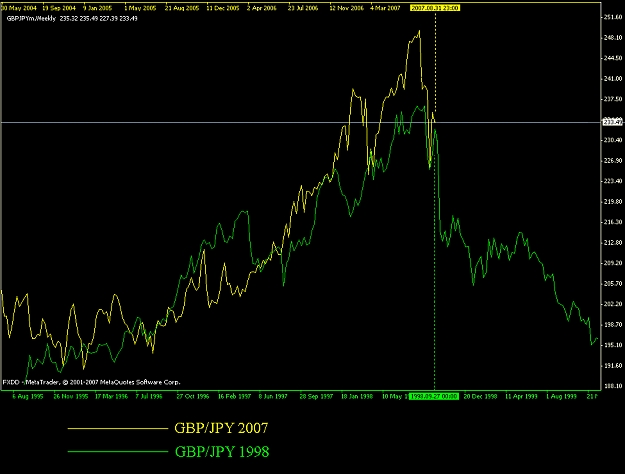Click the 202.20 price axis label

click(x=613, y=304)
